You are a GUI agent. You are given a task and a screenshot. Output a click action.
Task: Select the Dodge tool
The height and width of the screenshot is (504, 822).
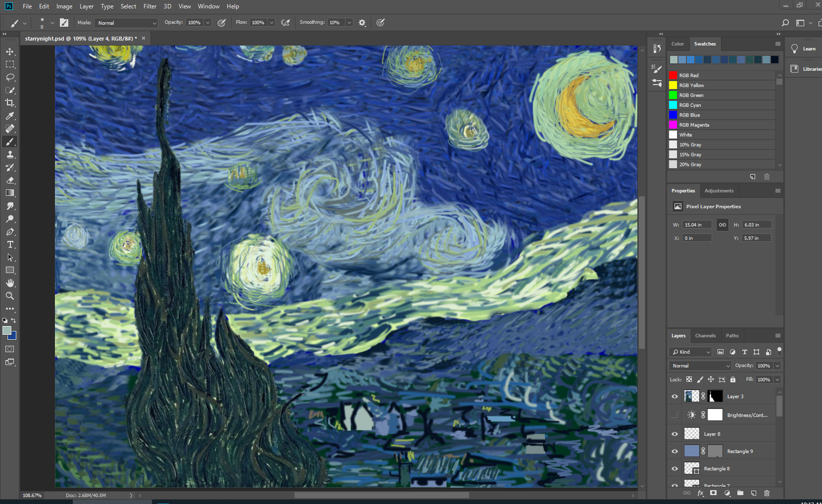pyautogui.click(x=10, y=219)
